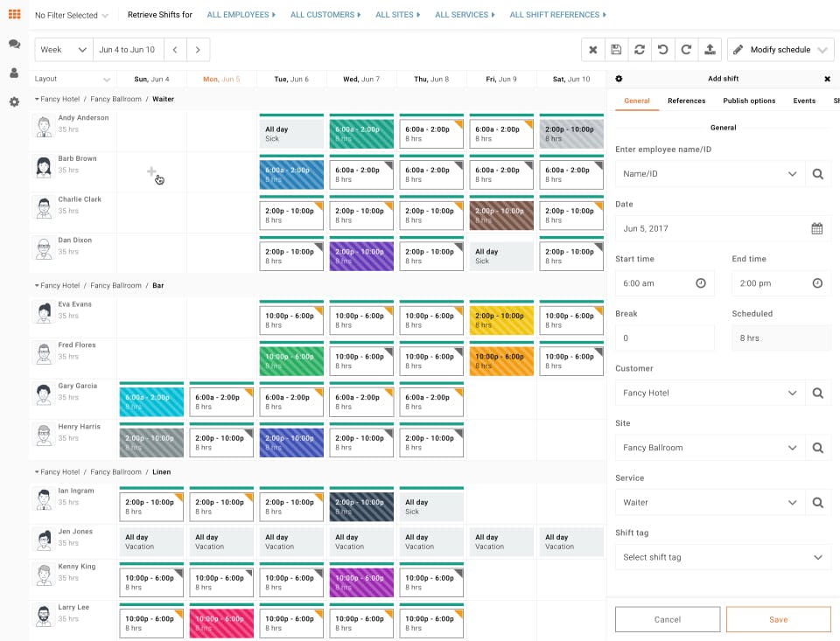Go to the next week

tap(199, 50)
